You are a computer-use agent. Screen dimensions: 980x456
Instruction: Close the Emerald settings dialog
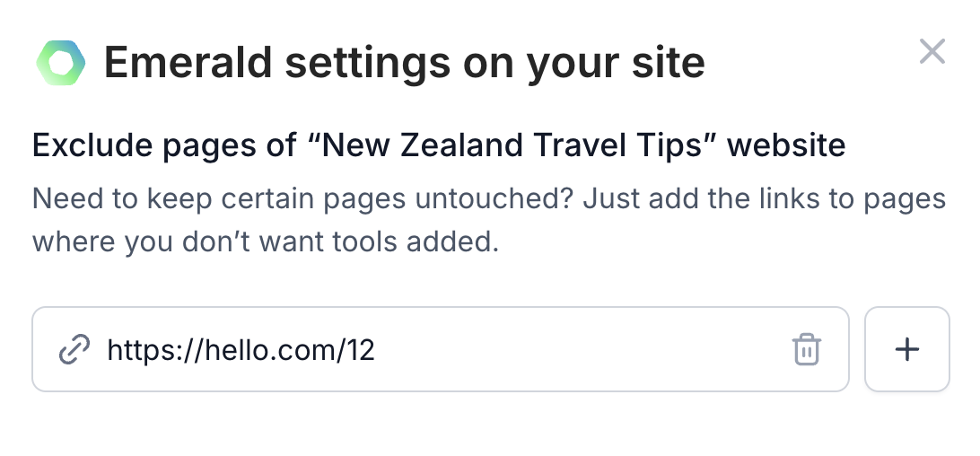coord(932,51)
